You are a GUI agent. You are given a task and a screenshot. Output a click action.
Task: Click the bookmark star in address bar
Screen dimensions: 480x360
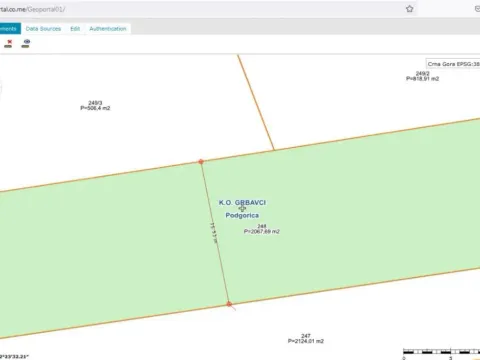(x=410, y=9)
